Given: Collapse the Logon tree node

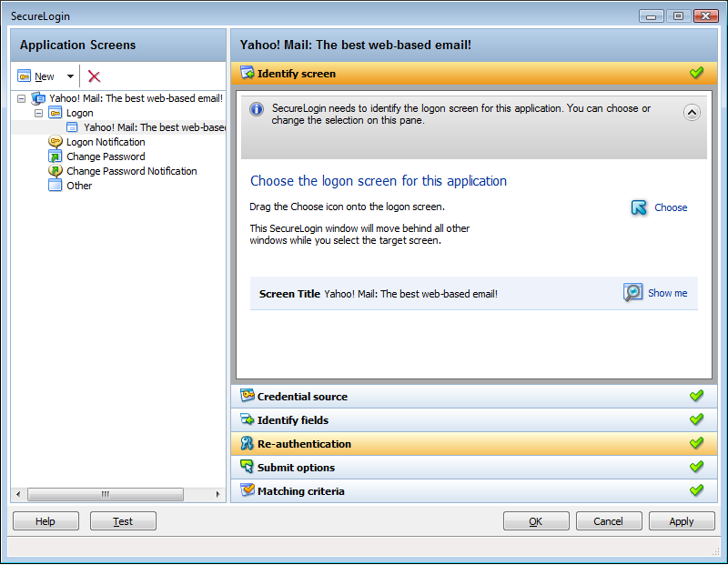Looking at the screenshot, I should [x=38, y=113].
